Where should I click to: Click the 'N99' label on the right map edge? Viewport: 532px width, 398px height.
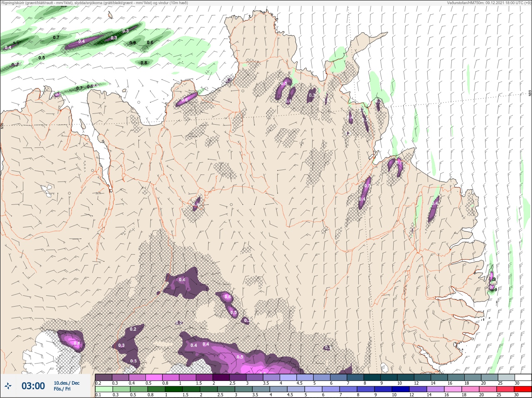530,94
